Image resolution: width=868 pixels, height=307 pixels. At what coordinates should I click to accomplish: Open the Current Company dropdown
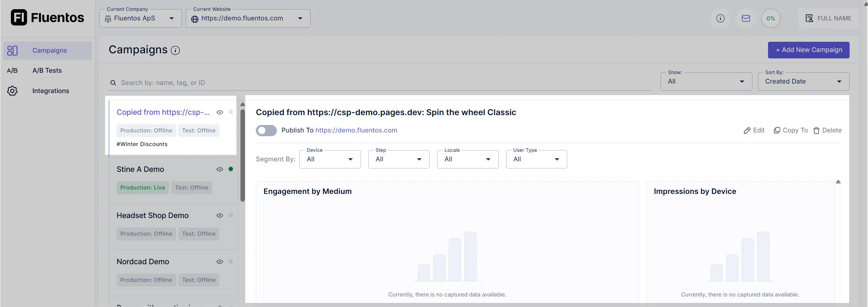pos(140,18)
